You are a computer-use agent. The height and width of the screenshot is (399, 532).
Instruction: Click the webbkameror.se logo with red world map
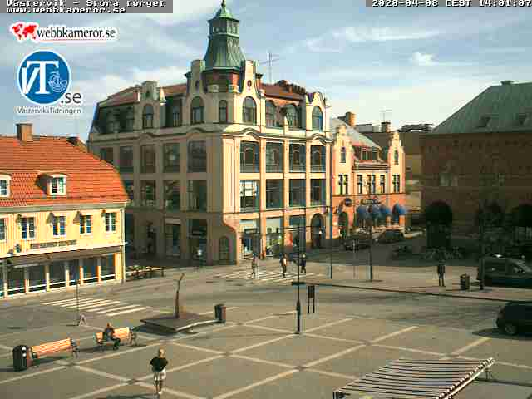point(64,32)
